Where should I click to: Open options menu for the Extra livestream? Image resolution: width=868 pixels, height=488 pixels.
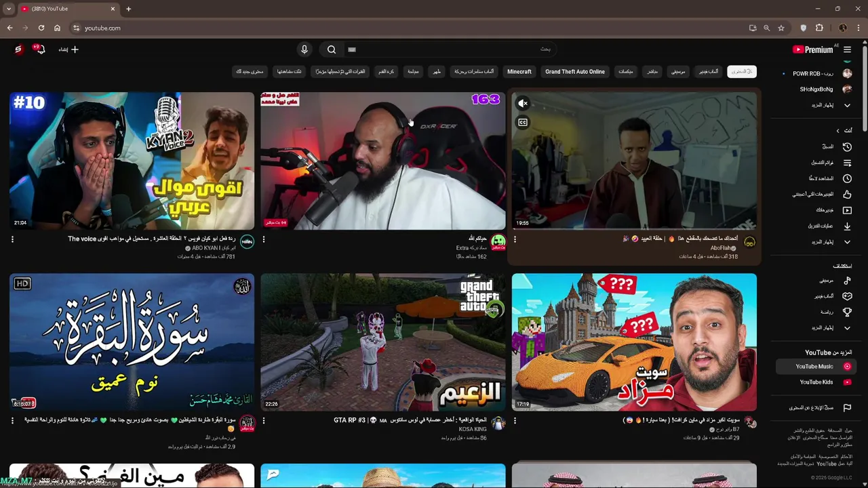tap(264, 239)
